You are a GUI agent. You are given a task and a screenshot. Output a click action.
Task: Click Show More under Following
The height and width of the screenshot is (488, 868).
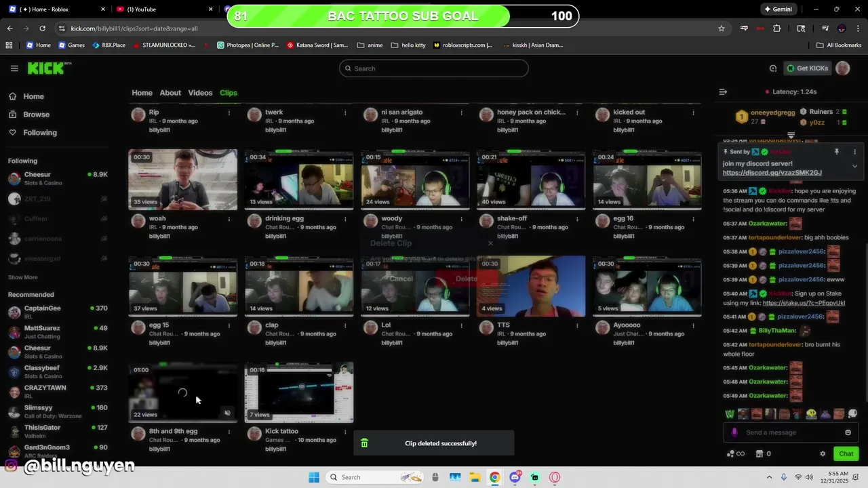click(x=22, y=277)
